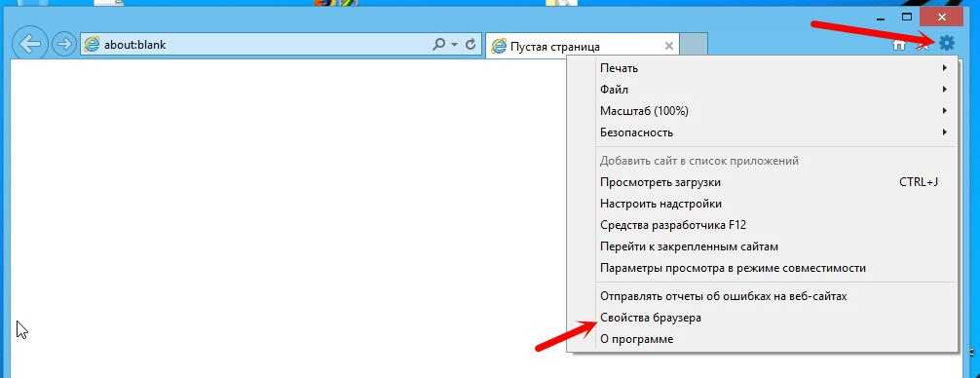Click the Forward navigation arrow
The height and width of the screenshot is (378, 980).
pos(63,45)
